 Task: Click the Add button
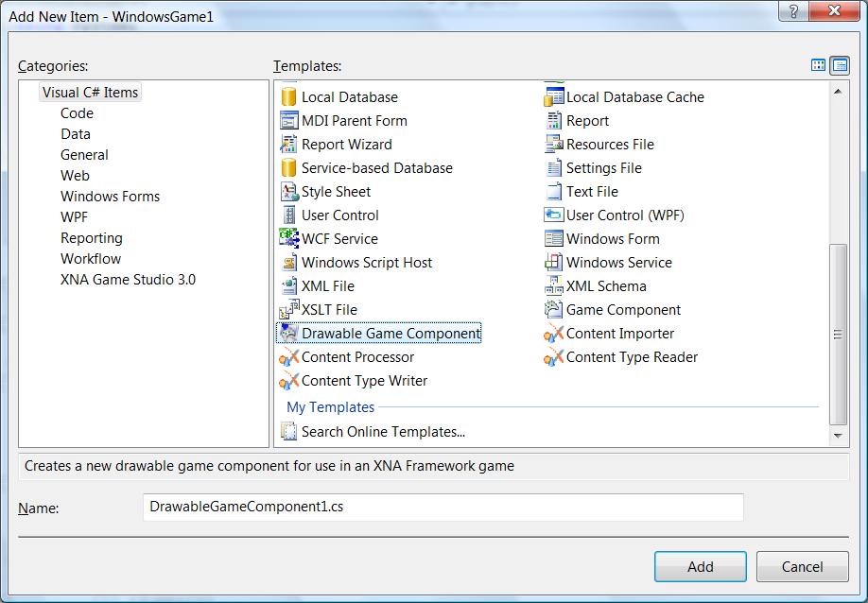coord(701,566)
